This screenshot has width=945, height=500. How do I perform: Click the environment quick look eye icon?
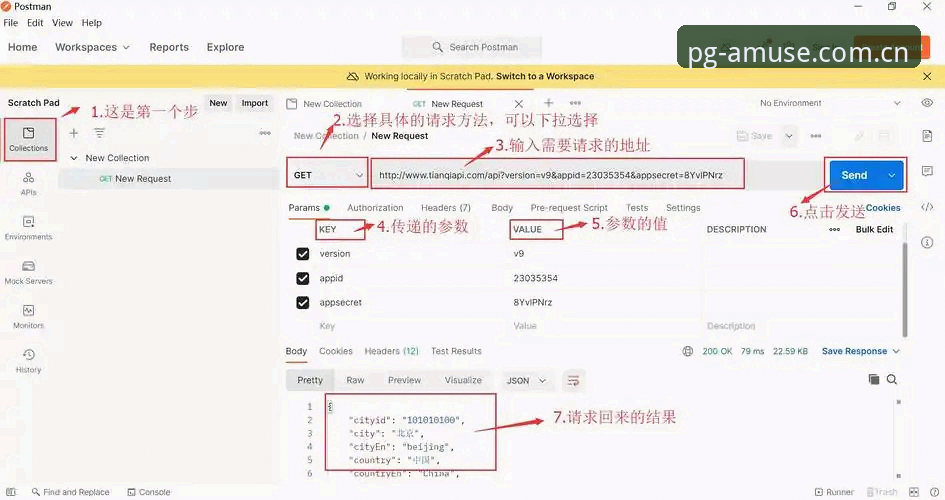pos(927,103)
